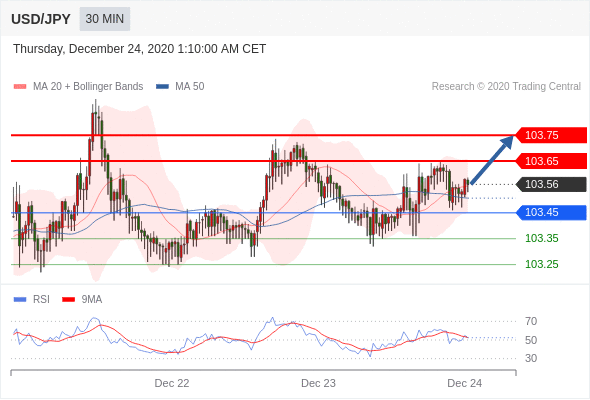Screen dimensions: 590x400
Task: Click the RSI blue legend swatch
Action: pyautogui.click(x=20, y=300)
